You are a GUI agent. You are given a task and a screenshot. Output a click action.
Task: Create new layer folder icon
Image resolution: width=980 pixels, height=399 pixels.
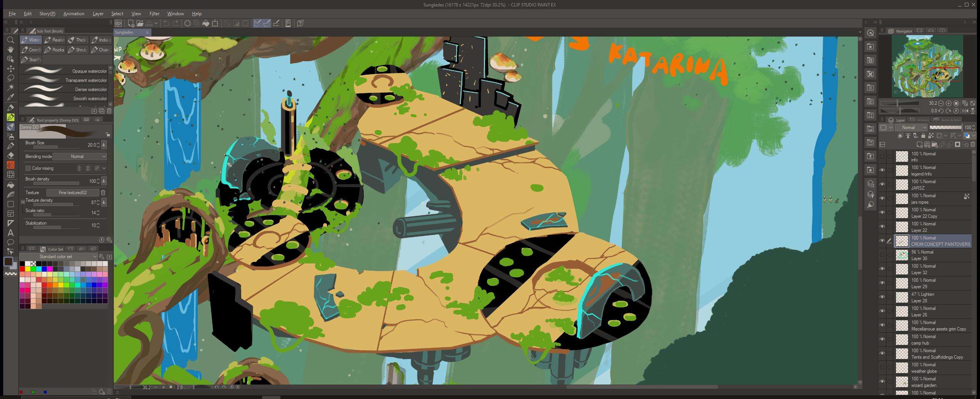935,145
